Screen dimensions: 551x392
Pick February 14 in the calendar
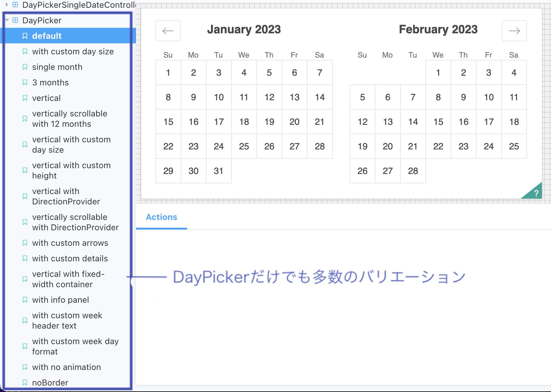point(413,122)
